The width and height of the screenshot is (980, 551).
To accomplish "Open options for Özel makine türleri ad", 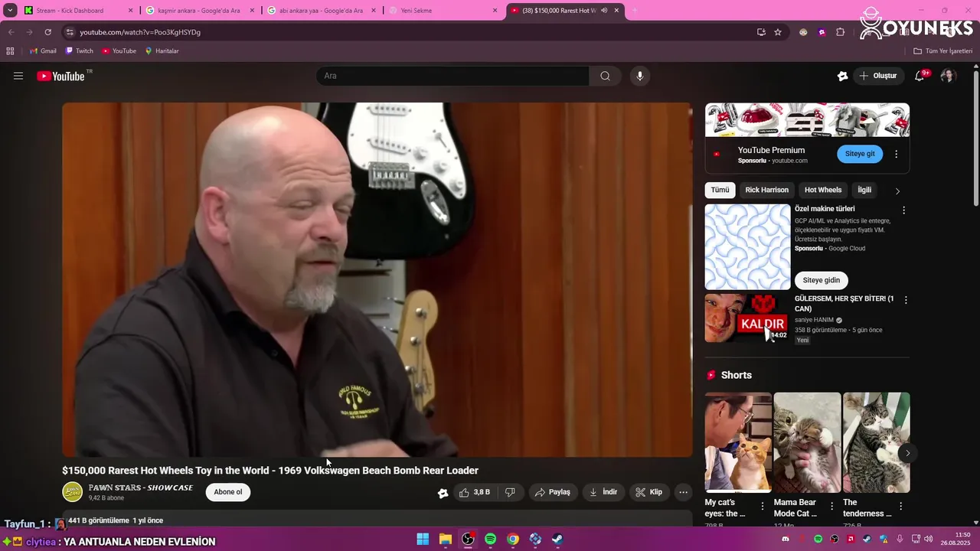I will 903,210.
